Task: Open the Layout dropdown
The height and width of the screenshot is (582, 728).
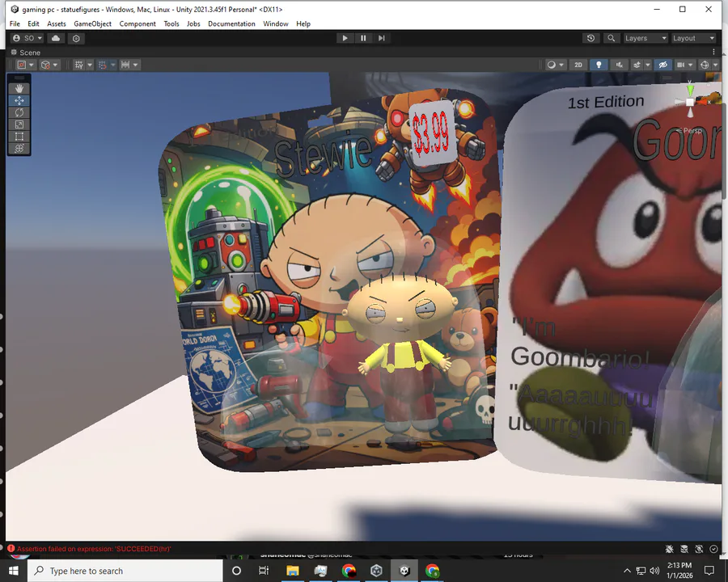Action: [x=694, y=38]
